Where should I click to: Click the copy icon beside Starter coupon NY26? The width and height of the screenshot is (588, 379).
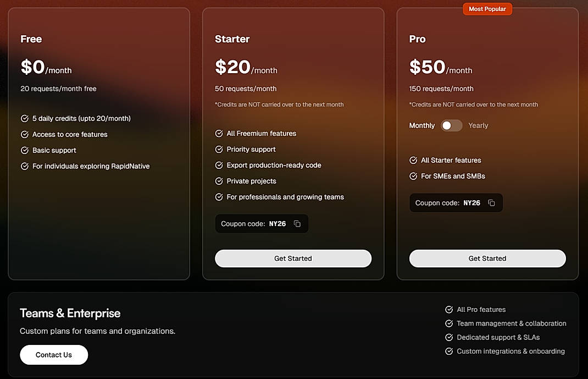297,223
